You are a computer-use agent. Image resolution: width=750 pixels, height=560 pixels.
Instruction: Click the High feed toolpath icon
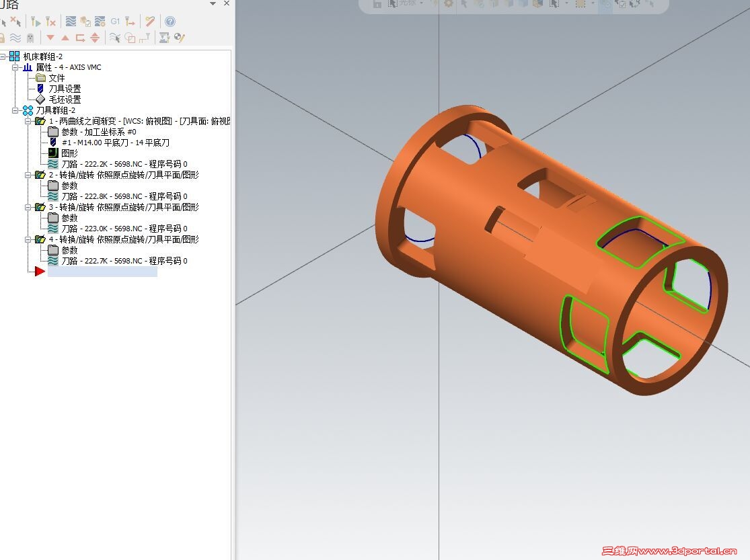(x=130, y=22)
